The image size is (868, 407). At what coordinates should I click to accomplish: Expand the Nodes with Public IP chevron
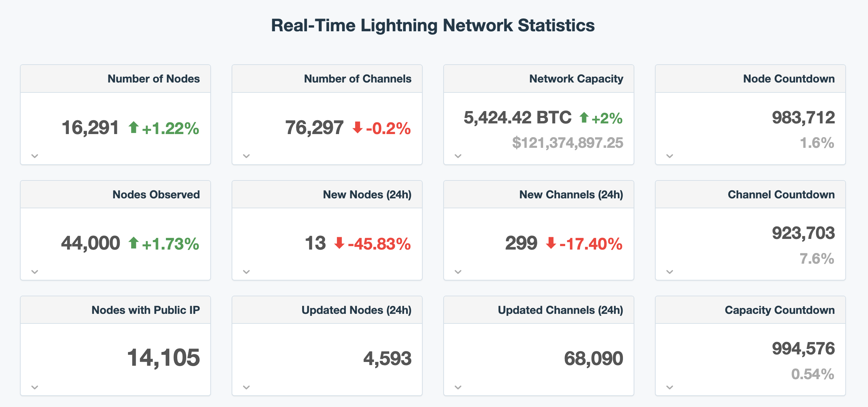35,387
